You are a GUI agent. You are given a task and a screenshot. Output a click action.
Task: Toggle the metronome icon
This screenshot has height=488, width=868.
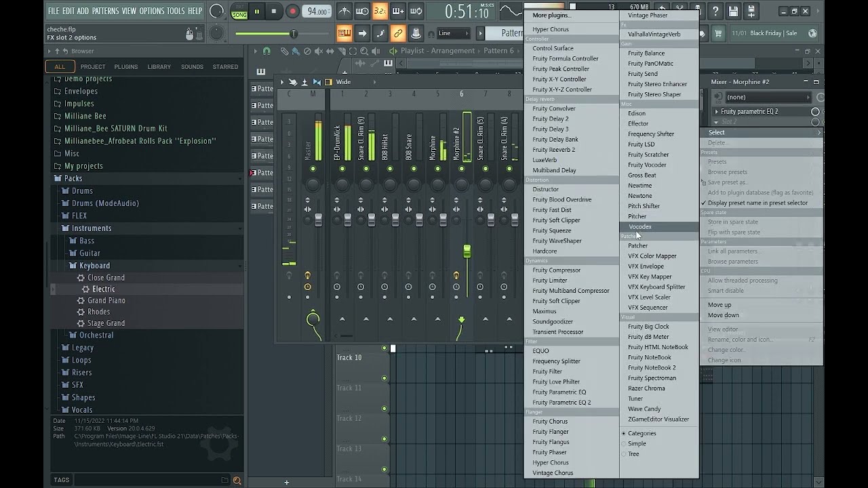(344, 11)
